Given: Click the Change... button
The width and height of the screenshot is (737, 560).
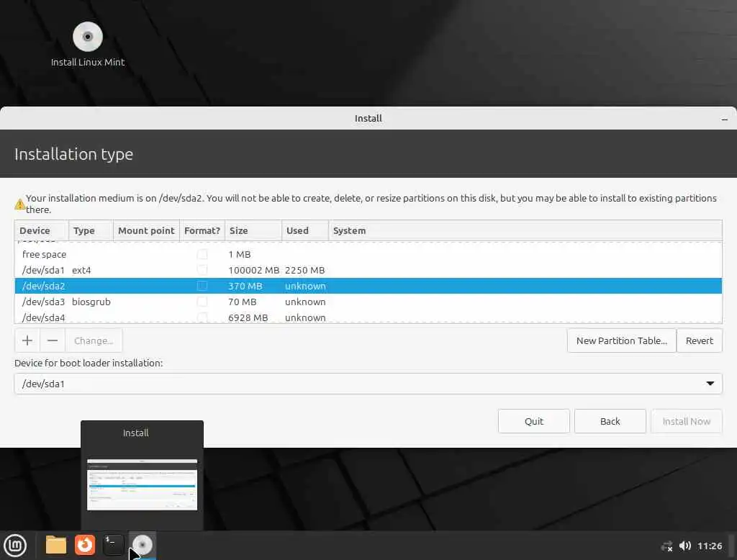Looking at the screenshot, I should (94, 340).
